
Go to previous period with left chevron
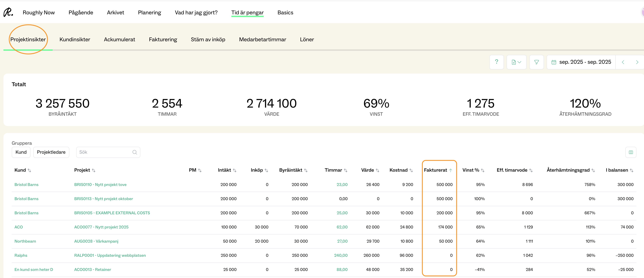point(623,62)
